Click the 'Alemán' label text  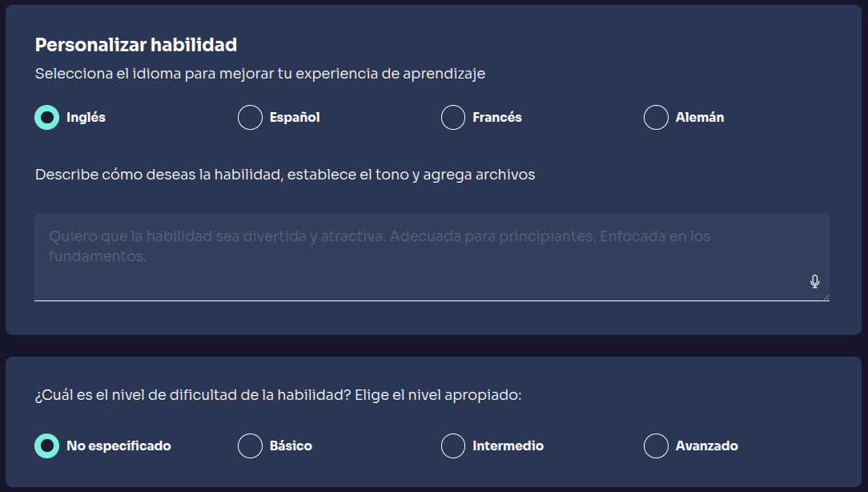click(700, 118)
